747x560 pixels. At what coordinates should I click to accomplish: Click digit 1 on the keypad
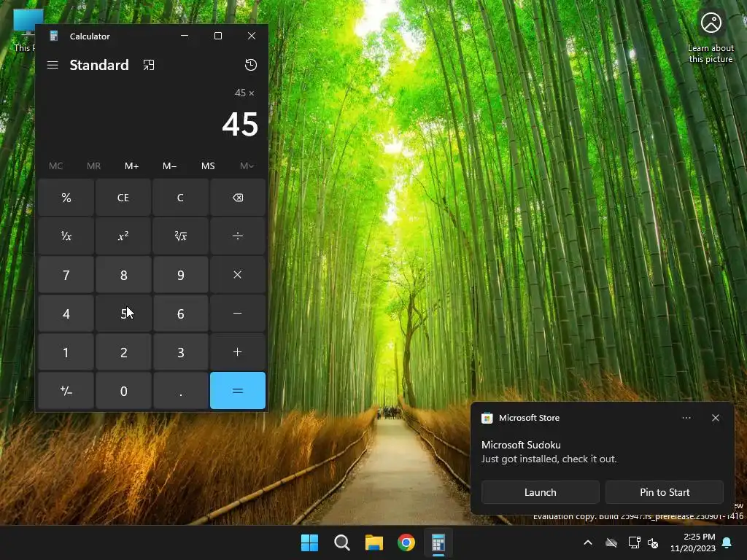click(x=66, y=352)
